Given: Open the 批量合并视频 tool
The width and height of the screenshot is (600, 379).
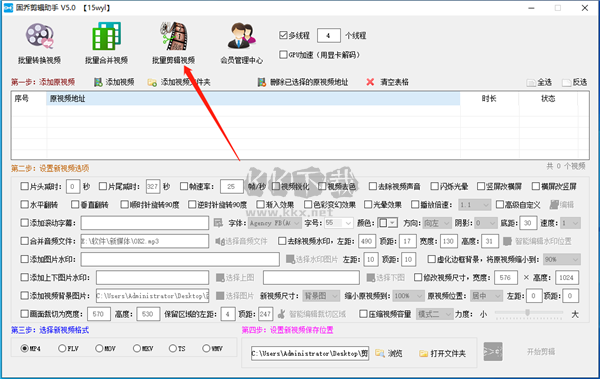Looking at the screenshot, I should [106, 43].
